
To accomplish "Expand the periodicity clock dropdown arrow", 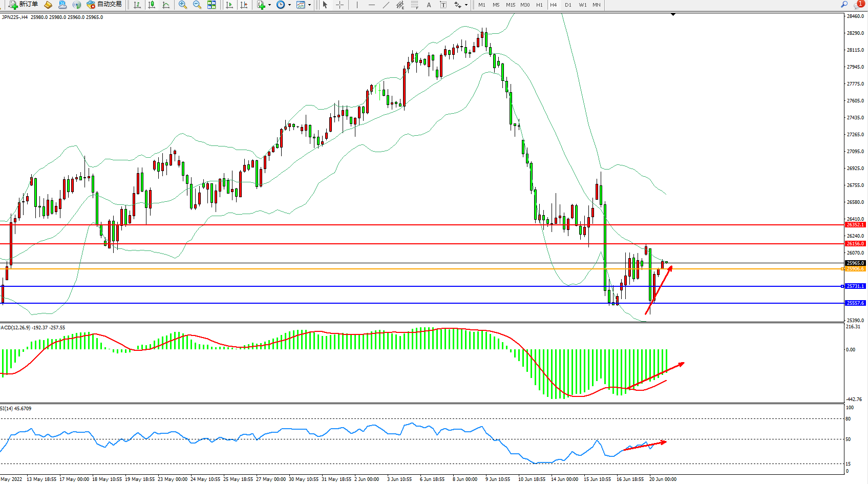I will point(289,5).
